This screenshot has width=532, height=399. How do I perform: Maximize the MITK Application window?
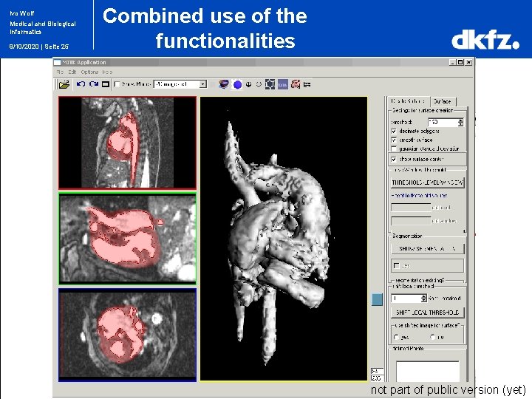pos(460,62)
